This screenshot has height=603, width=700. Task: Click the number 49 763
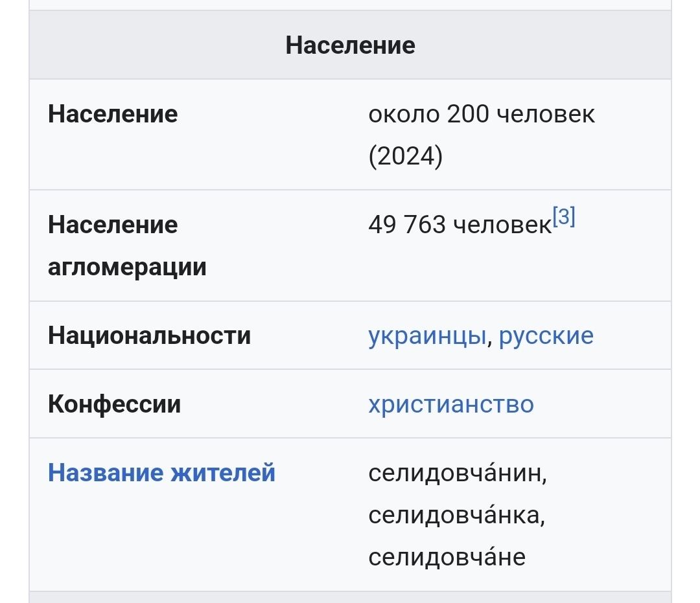click(407, 225)
